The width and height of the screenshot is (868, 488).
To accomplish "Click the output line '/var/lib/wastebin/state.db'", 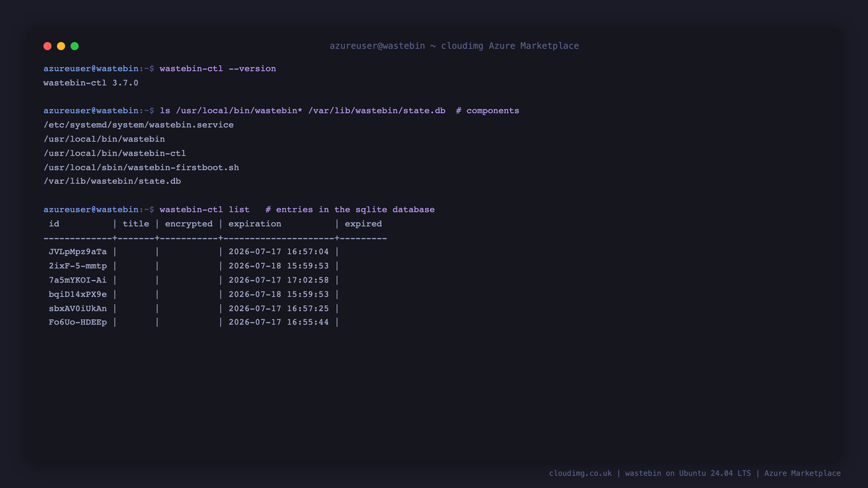I will (112, 182).
